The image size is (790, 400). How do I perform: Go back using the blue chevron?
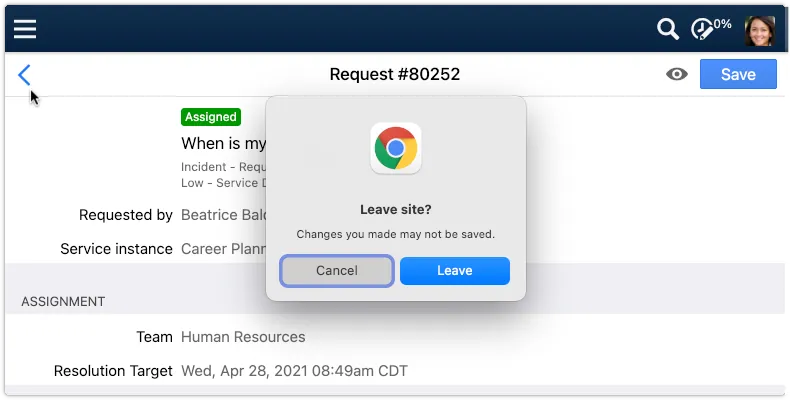[x=24, y=75]
